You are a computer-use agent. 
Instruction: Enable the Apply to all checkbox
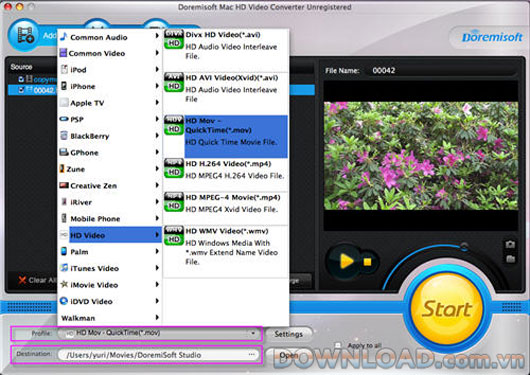[x=338, y=345]
